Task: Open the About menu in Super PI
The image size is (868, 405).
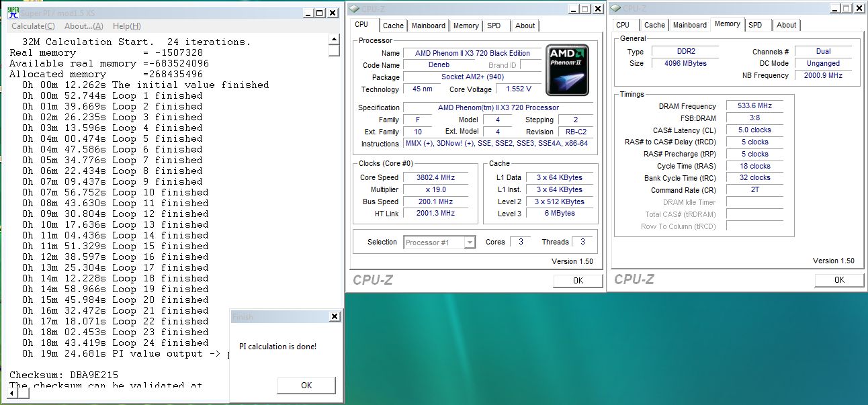Action: pos(84,26)
